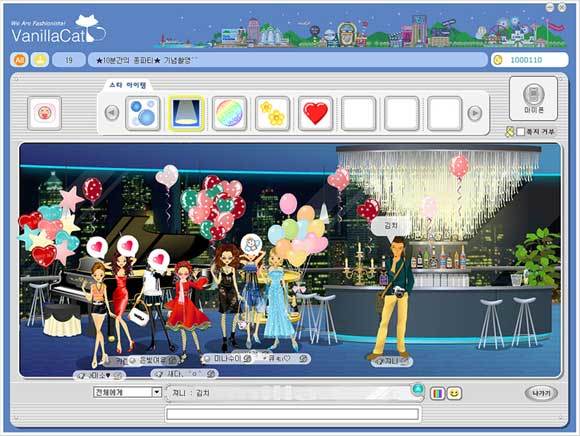This screenshot has width=580, height=436.
Task: Click the yellow crown toggle button
Action: pyautogui.click(x=40, y=60)
